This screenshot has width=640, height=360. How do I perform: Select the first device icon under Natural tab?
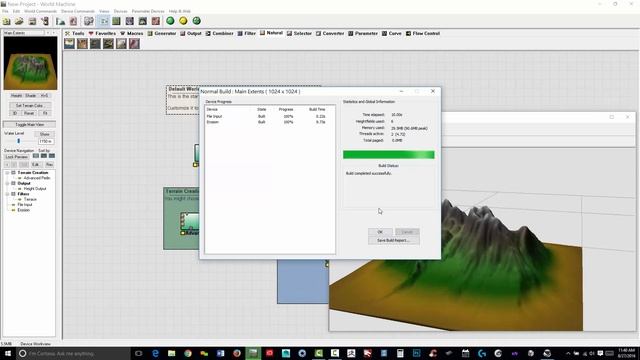[69, 43]
